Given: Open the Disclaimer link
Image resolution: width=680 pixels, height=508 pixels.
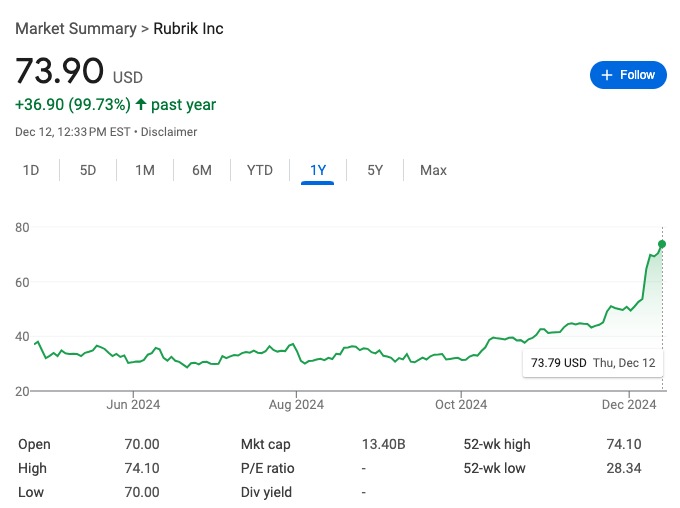Looking at the screenshot, I should [x=169, y=132].
